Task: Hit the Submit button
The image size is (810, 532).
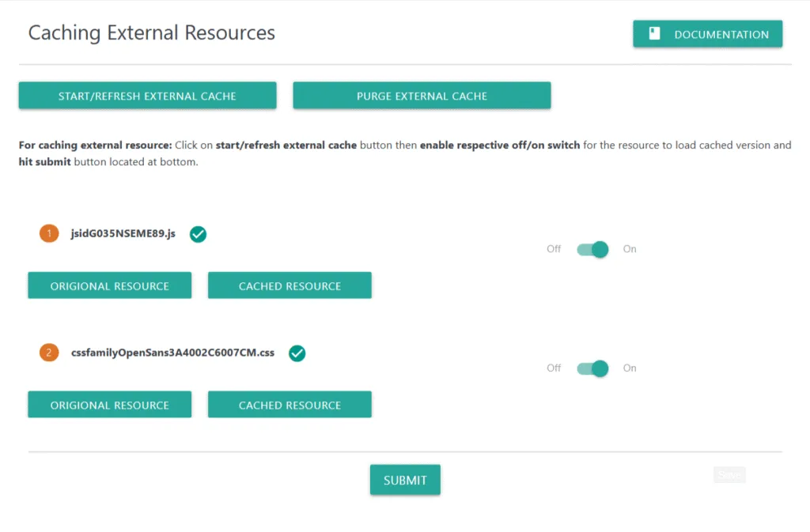Action: (x=405, y=480)
